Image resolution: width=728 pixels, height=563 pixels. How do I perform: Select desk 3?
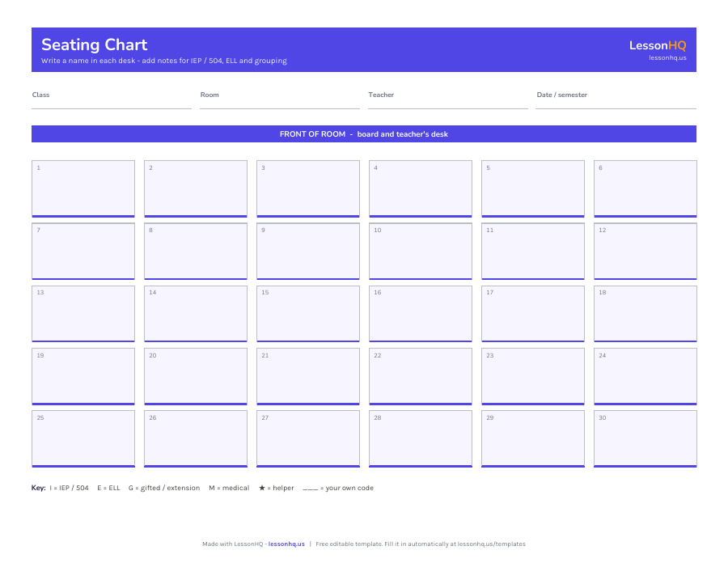[308, 189]
